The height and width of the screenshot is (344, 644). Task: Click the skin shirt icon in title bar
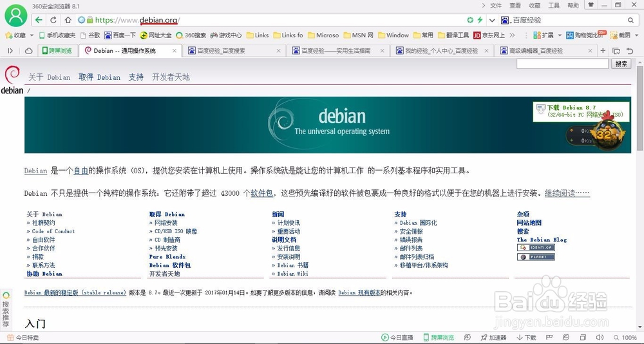click(591, 5)
